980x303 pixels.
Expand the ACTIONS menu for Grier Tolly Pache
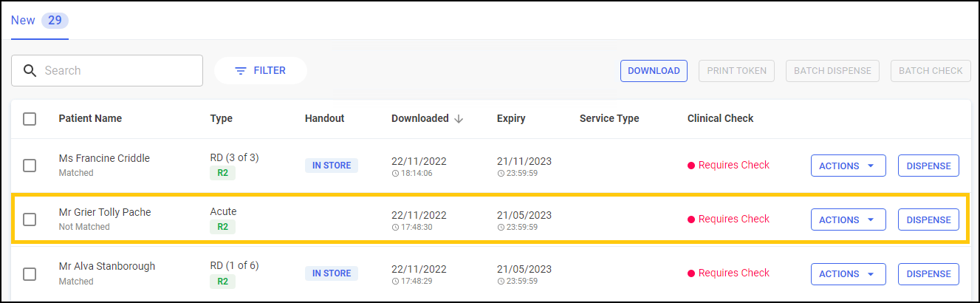(x=848, y=219)
